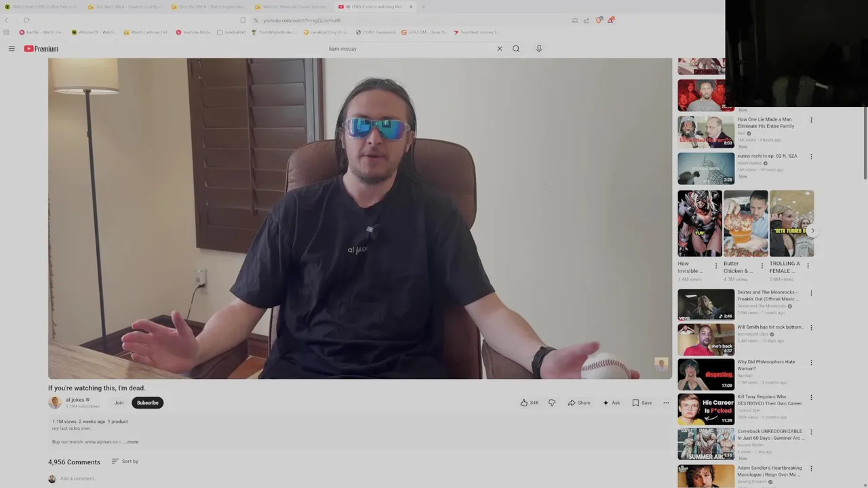This screenshot has height=488, width=868.
Task: Open the browser apps grid icon
Action: pyautogui.click(x=7, y=32)
